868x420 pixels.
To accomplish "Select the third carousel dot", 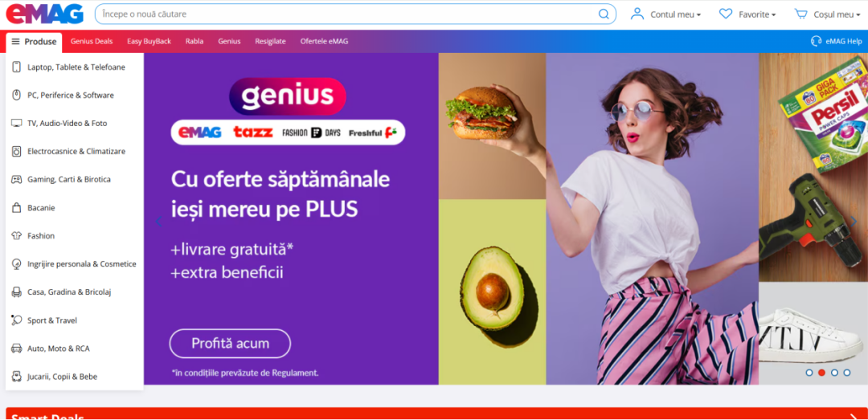I will tap(834, 373).
